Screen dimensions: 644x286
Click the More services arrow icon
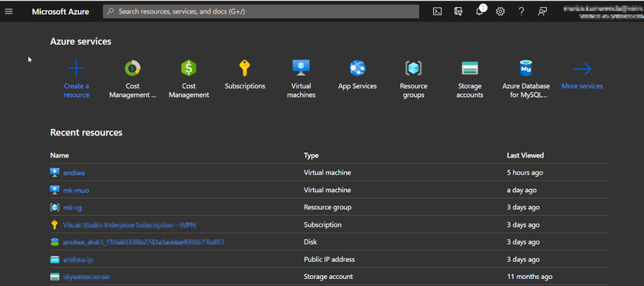point(582,69)
